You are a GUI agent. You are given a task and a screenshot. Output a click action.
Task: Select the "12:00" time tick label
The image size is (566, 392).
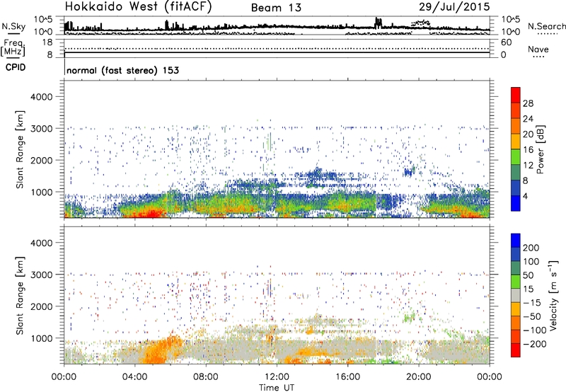tap(277, 377)
